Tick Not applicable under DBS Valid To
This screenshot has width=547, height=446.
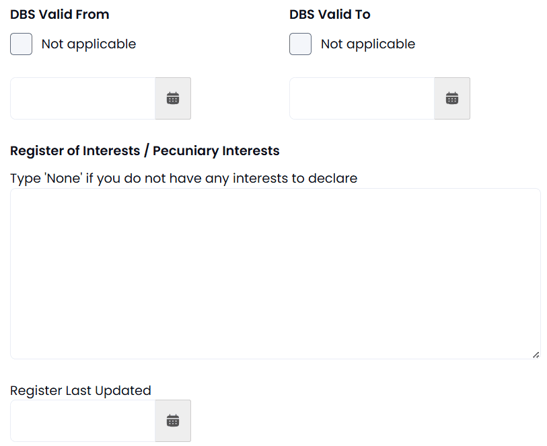coord(300,44)
